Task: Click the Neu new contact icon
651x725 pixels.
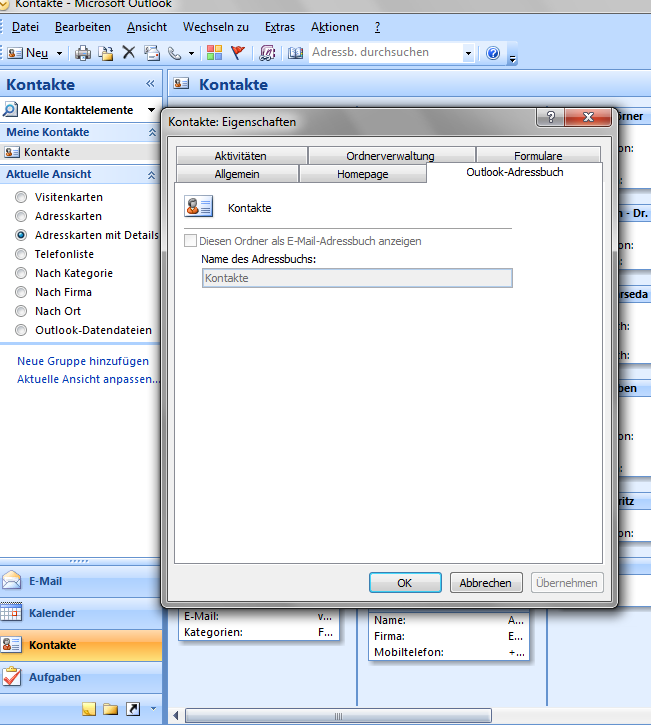Action: pyautogui.click(x=14, y=53)
